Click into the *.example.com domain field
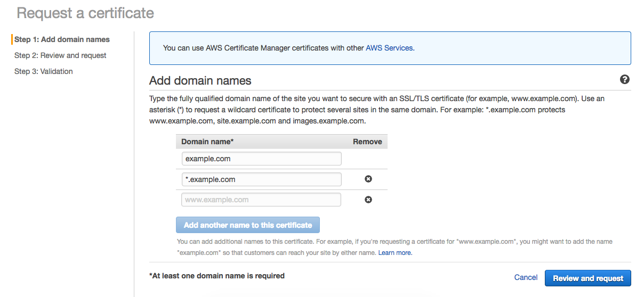The height and width of the screenshot is (297, 644). 261,179
